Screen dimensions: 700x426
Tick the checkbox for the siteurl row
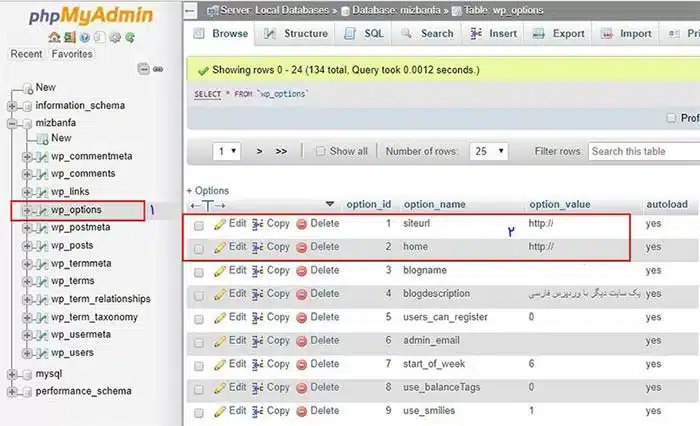pyautogui.click(x=199, y=224)
